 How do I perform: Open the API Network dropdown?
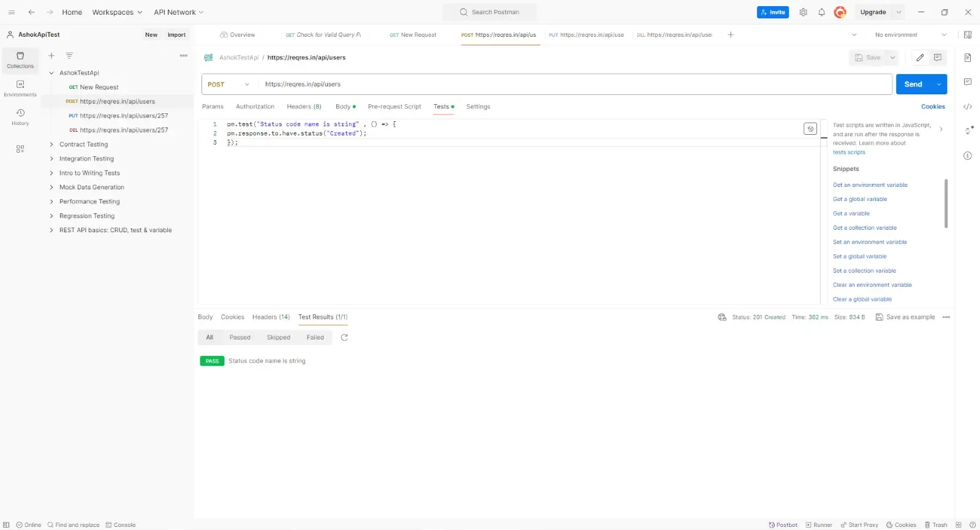(179, 12)
